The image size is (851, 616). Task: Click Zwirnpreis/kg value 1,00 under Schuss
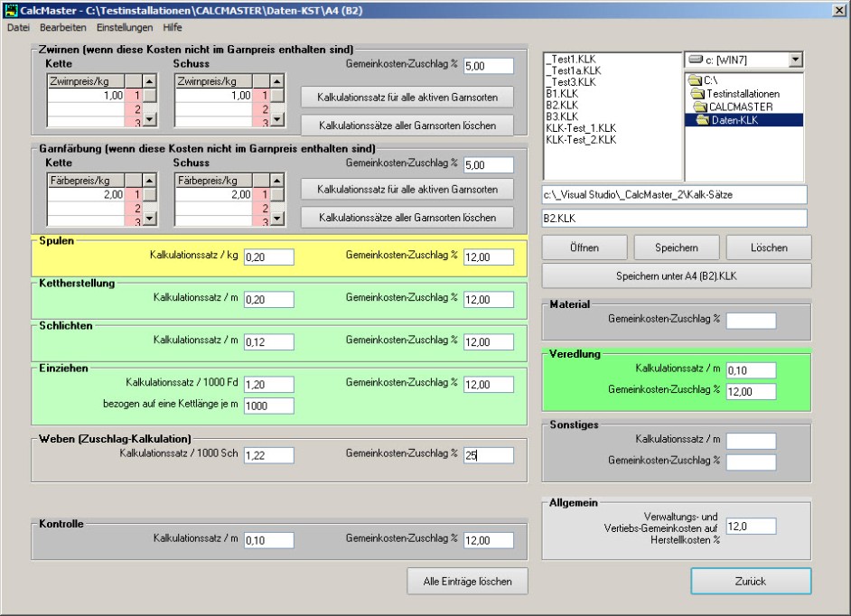(214, 96)
